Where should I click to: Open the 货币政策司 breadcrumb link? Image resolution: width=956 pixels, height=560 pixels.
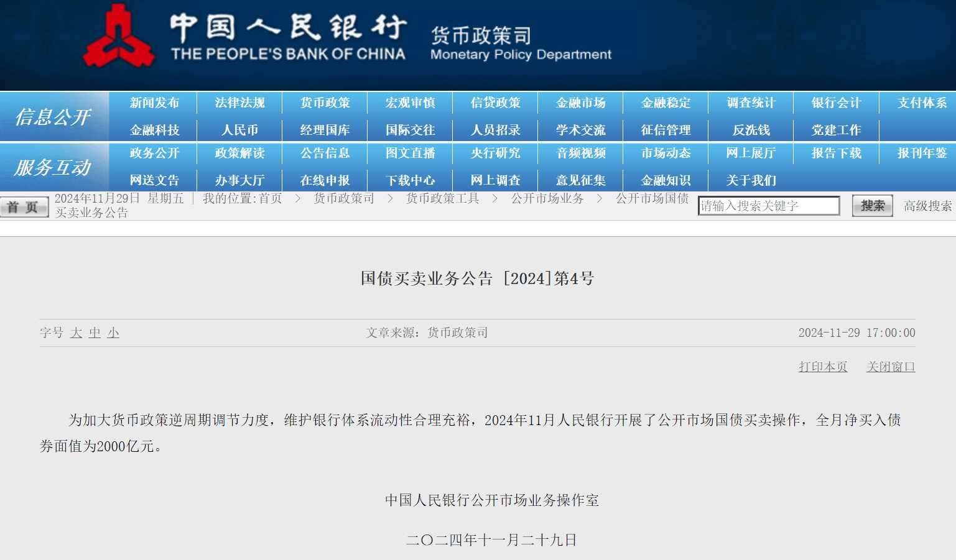pos(343,198)
